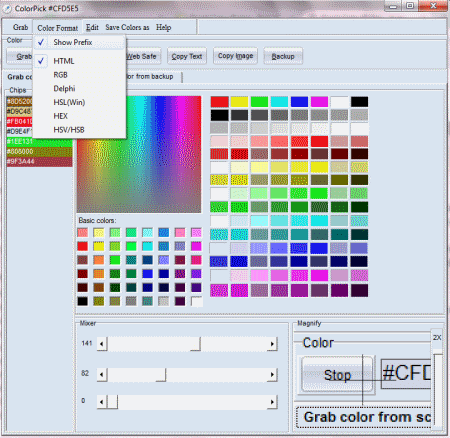Screen dimensions: 450x438
Task: Click the left arrow of the 82 mixer slider
Action: (102, 375)
